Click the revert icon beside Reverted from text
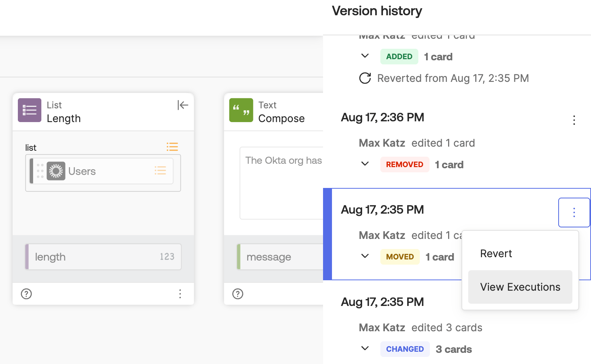This screenshot has width=591, height=364. tap(365, 78)
